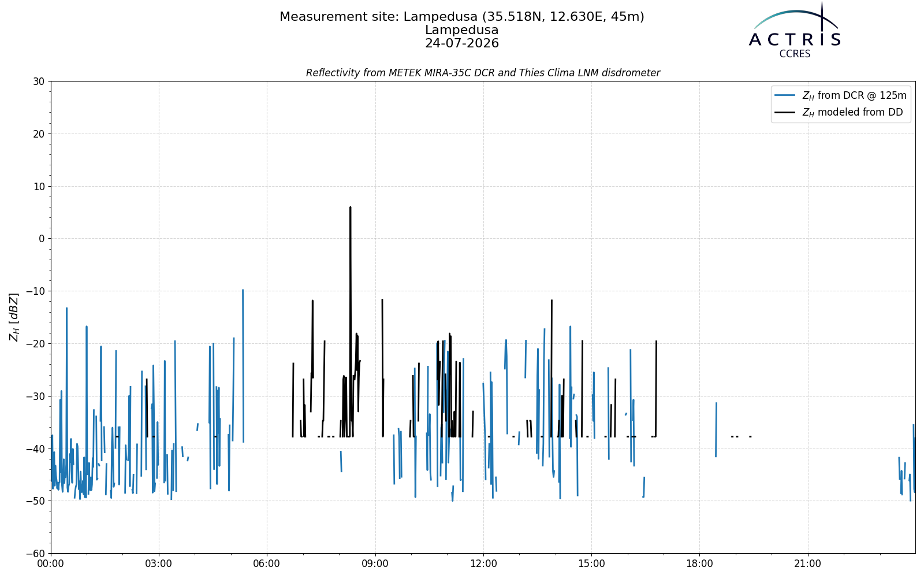This screenshot has width=924, height=578.
Task: Click legend label 'ZH from DCR @ 125m'
Action: tap(854, 96)
